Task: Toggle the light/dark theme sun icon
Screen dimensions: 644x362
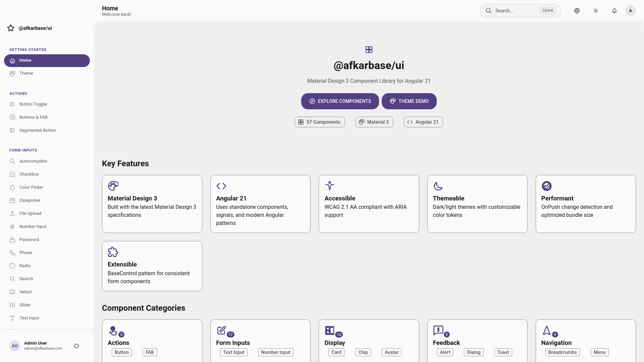Action: (x=596, y=11)
